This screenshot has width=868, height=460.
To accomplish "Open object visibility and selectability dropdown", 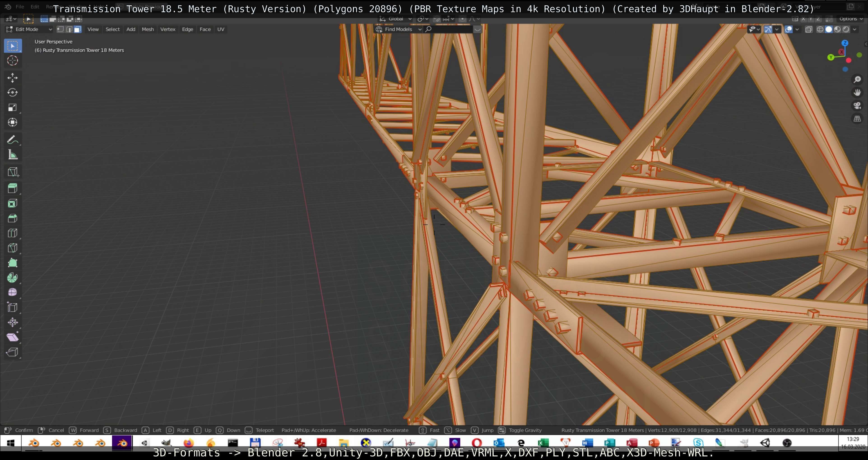I will (x=754, y=29).
